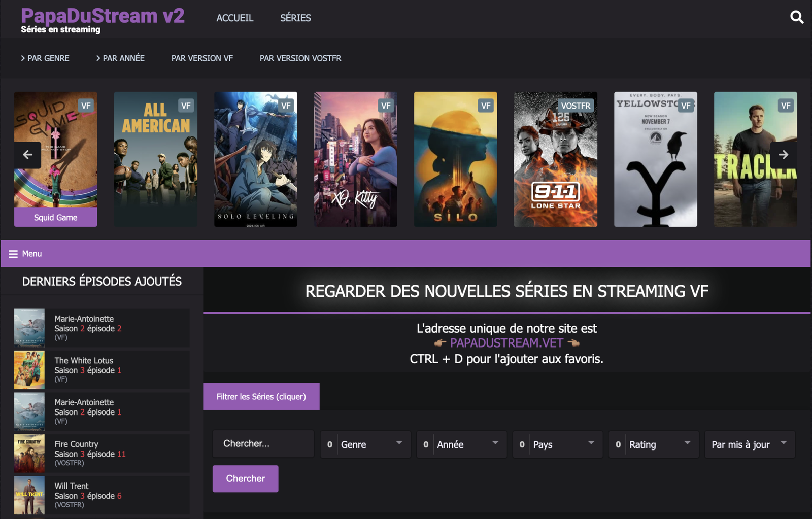Screen dimensions: 812x519
Task: Open The White Lotus Saison 3 épisode 1
Action: click(x=101, y=370)
